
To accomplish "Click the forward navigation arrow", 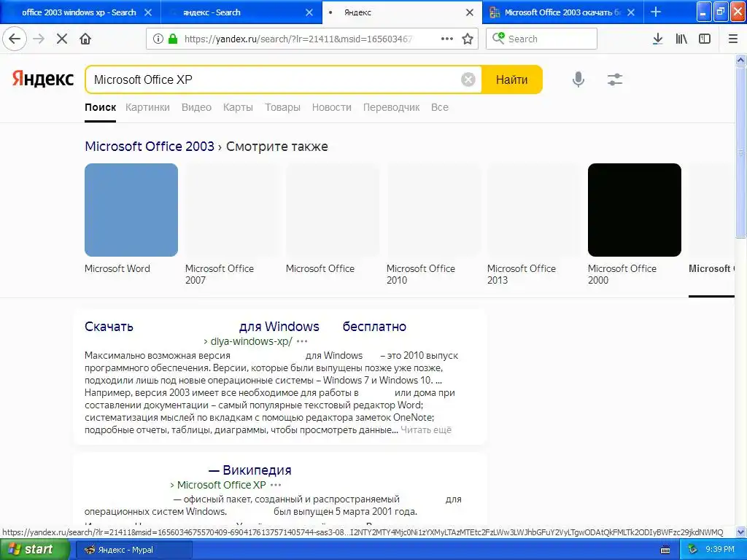I will click(39, 39).
